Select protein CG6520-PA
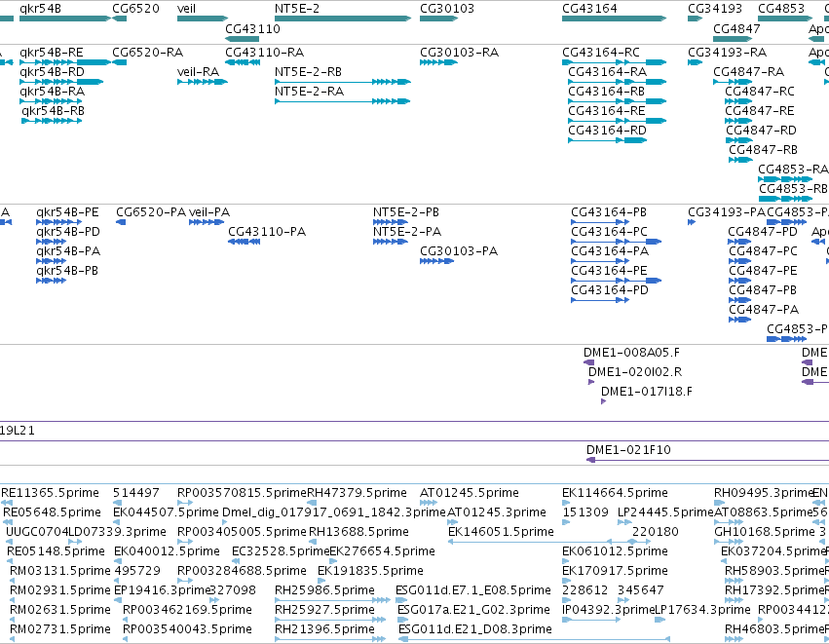The width and height of the screenshot is (829, 644). 121,222
